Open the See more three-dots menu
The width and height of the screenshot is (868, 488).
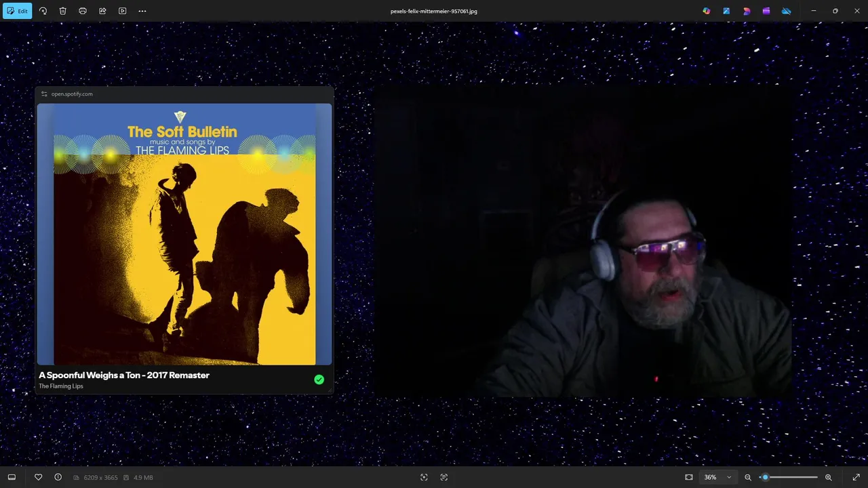pos(142,11)
